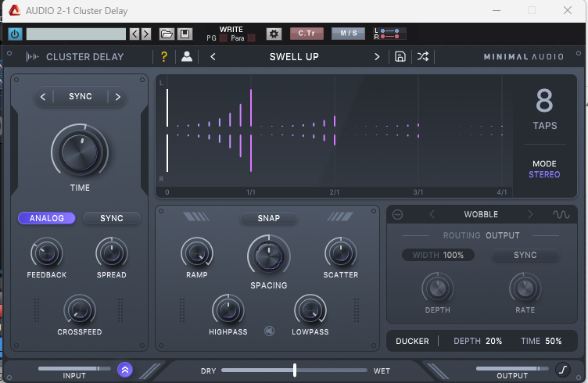Enable the ANALOG mode button
The width and height of the screenshot is (588, 383).
[46, 218]
